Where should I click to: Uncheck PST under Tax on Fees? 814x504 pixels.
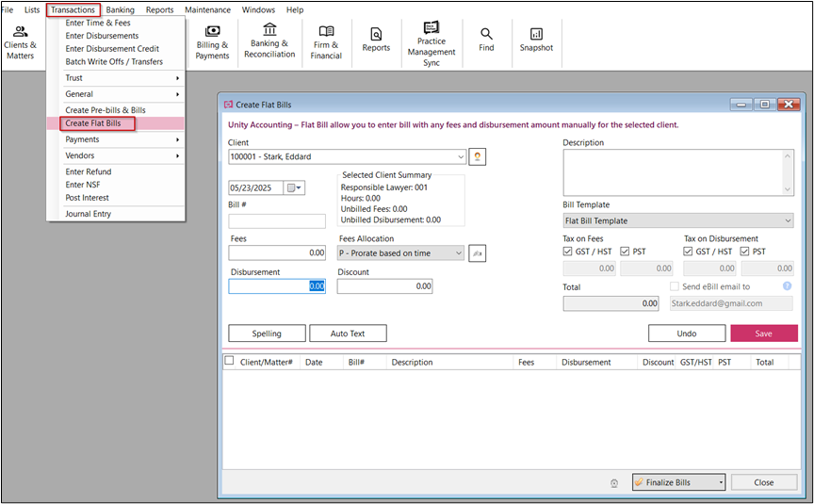(625, 252)
